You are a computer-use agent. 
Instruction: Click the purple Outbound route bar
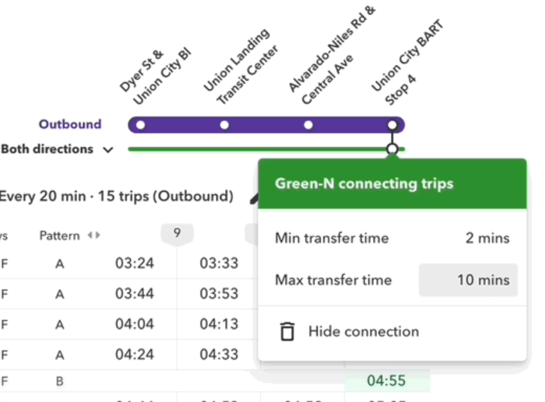click(x=266, y=125)
